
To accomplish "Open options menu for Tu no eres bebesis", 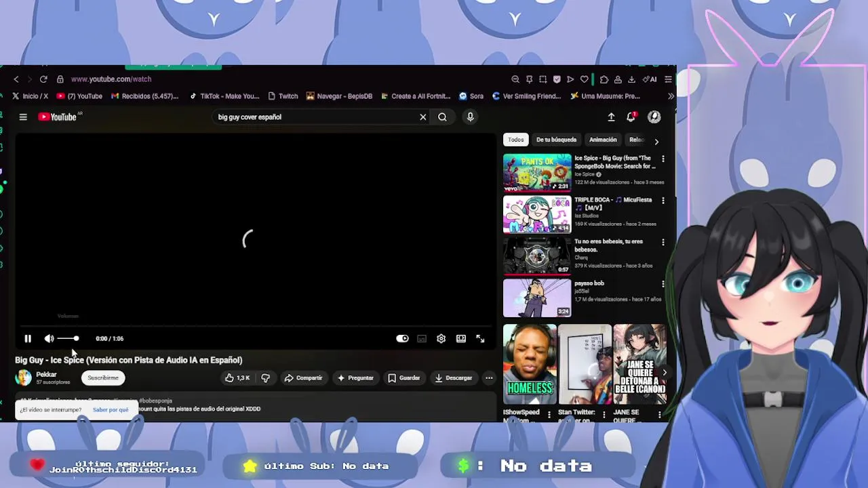I will coord(663,242).
